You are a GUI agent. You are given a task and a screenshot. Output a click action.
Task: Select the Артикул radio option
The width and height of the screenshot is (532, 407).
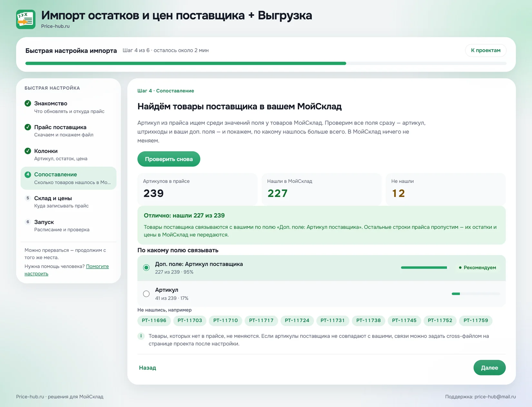tap(146, 294)
